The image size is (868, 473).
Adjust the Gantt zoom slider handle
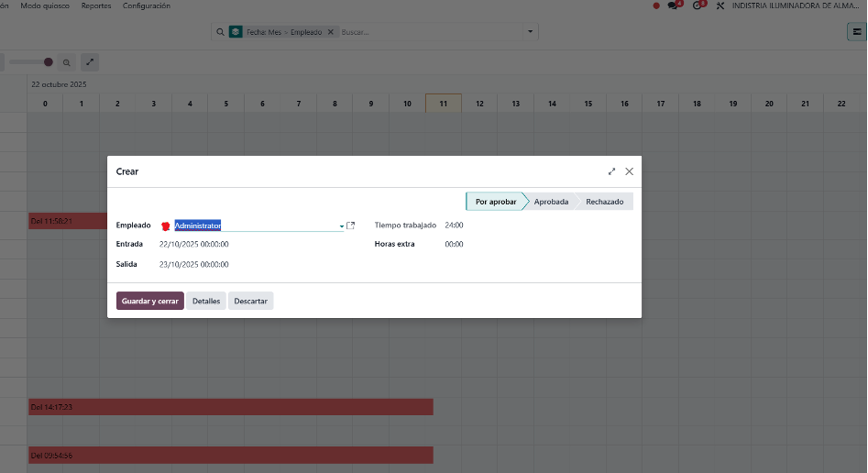pos(49,62)
